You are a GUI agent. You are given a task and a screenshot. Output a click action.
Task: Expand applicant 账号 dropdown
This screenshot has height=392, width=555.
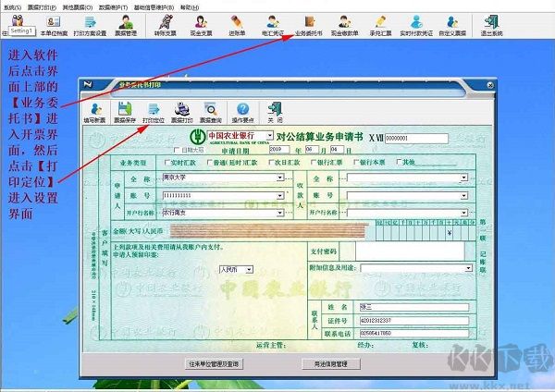[x=280, y=195]
